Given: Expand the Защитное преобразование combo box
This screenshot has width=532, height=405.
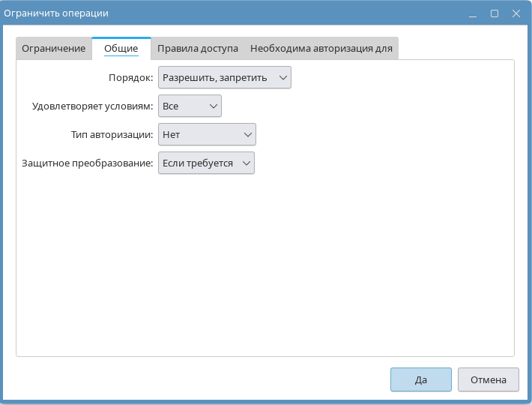Looking at the screenshot, I should click(206, 163).
